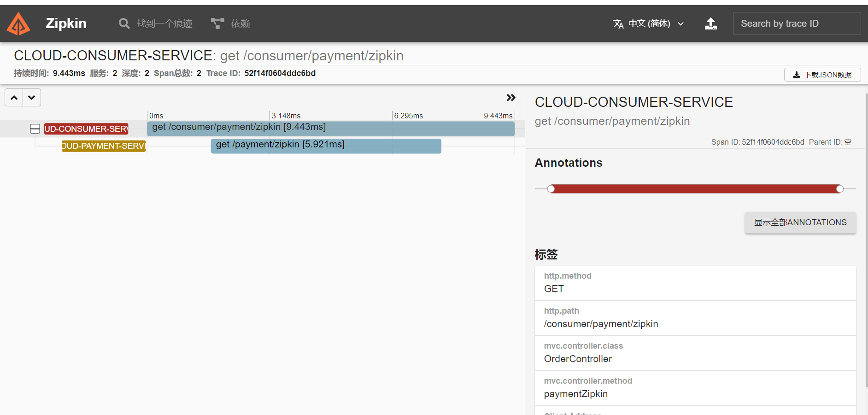Download trace via 下载JSON数据 button
Viewport: 868px width, 415px height.
[x=822, y=75]
